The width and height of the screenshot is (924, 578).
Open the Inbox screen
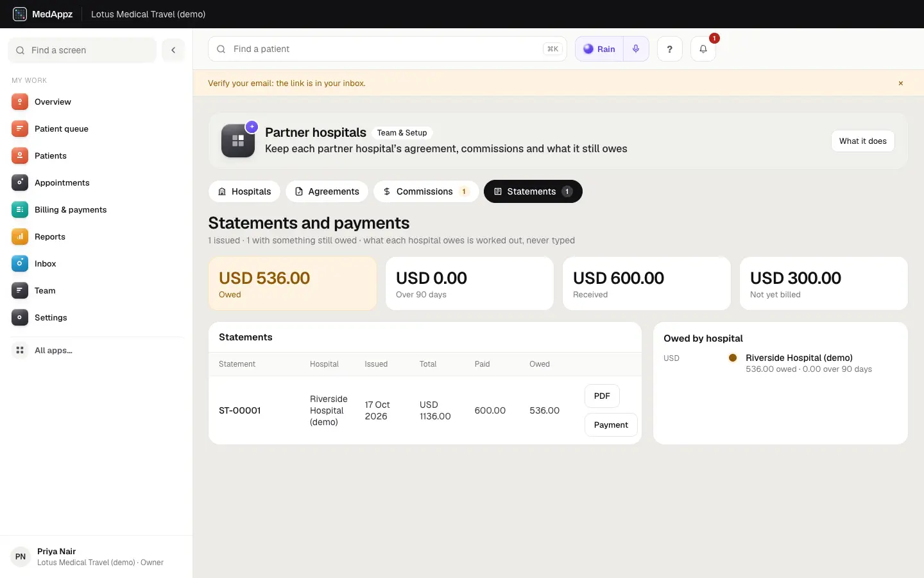click(96, 264)
